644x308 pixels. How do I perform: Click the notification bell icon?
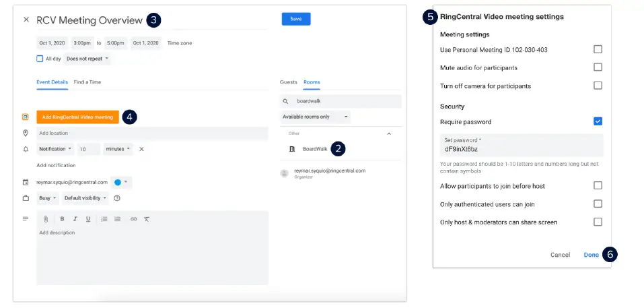pyautogui.click(x=26, y=149)
